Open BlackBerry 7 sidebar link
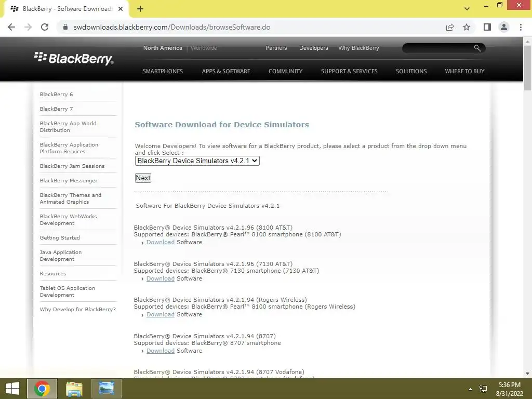Image resolution: width=532 pixels, height=399 pixels. 56,109
